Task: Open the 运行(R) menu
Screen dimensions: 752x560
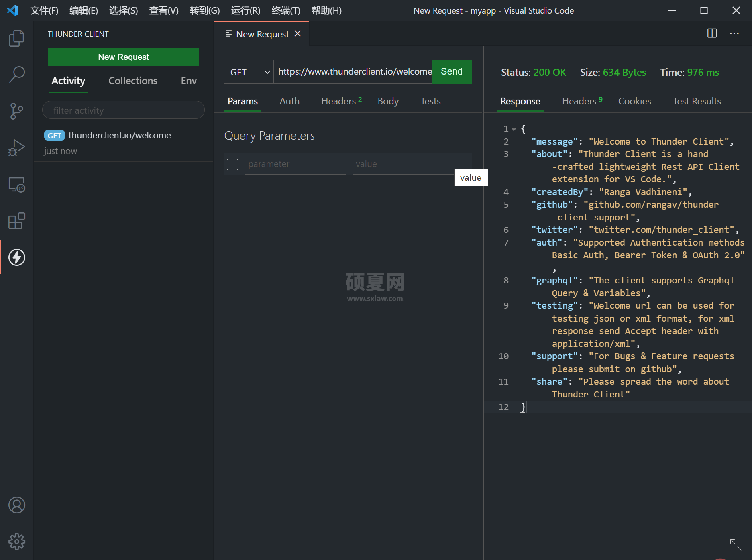Action: tap(245, 10)
